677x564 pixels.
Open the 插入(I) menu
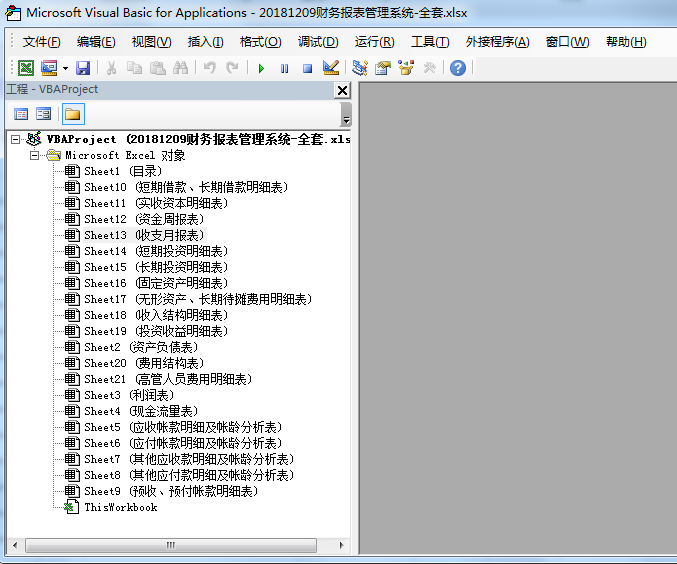point(205,42)
